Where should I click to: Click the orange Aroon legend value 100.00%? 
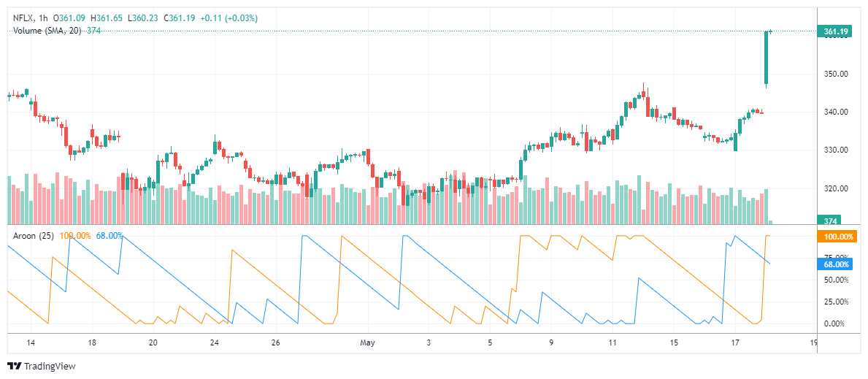click(75, 235)
